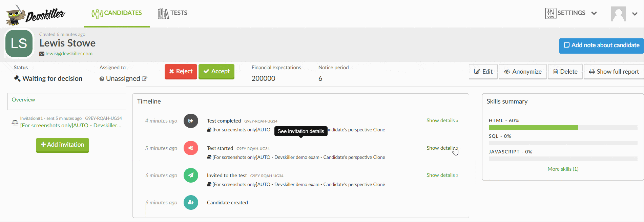Viewport: 644px width, 222px height.
Task: Click the Waiting for decision status text
Action: click(x=53, y=78)
